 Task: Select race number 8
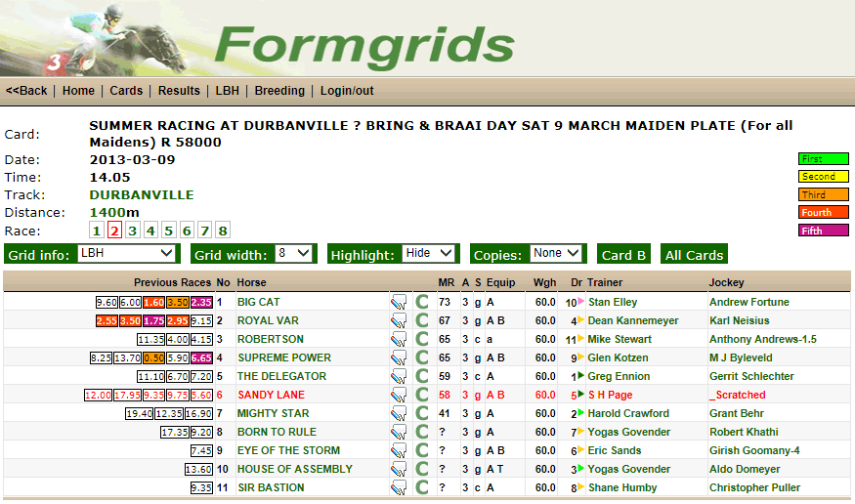[x=223, y=231]
